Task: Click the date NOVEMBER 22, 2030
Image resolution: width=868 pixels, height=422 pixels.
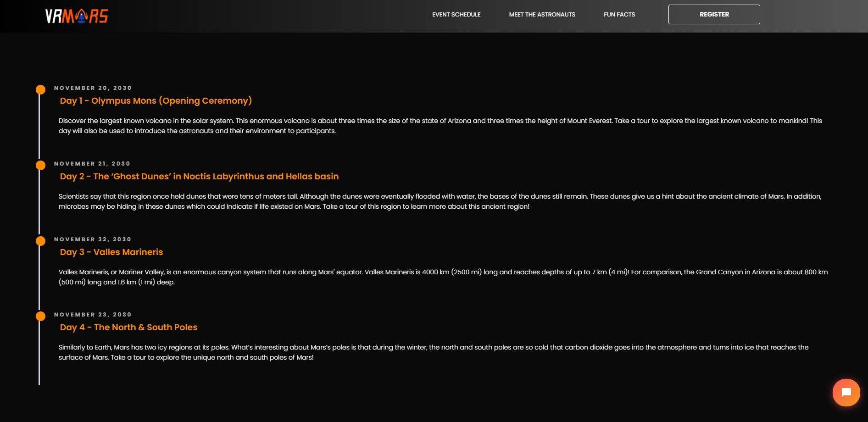Action: [93, 239]
